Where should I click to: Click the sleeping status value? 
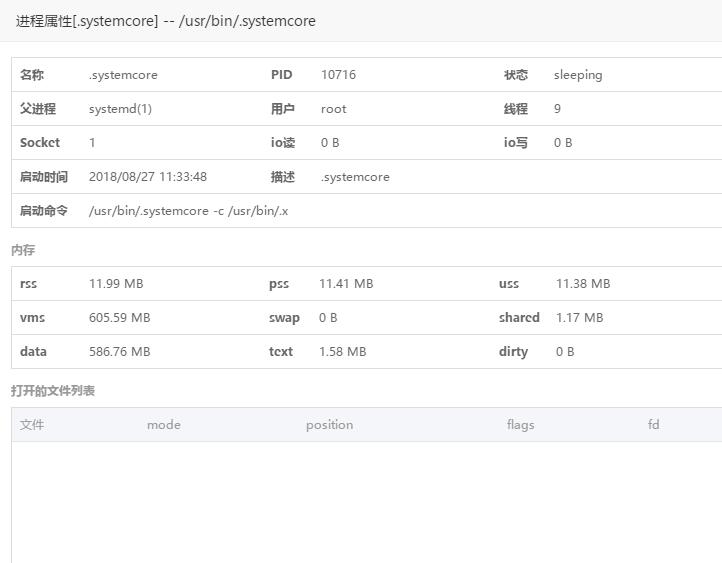tap(578, 75)
